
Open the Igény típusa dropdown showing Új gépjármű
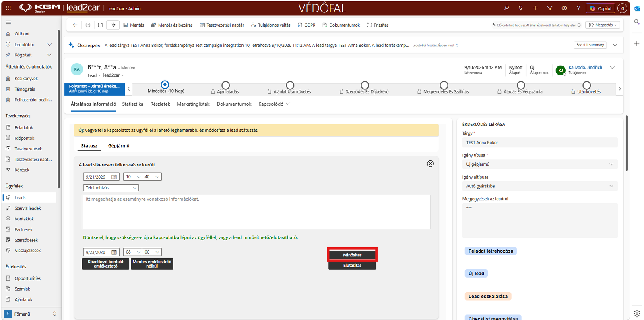pos(540,164)
